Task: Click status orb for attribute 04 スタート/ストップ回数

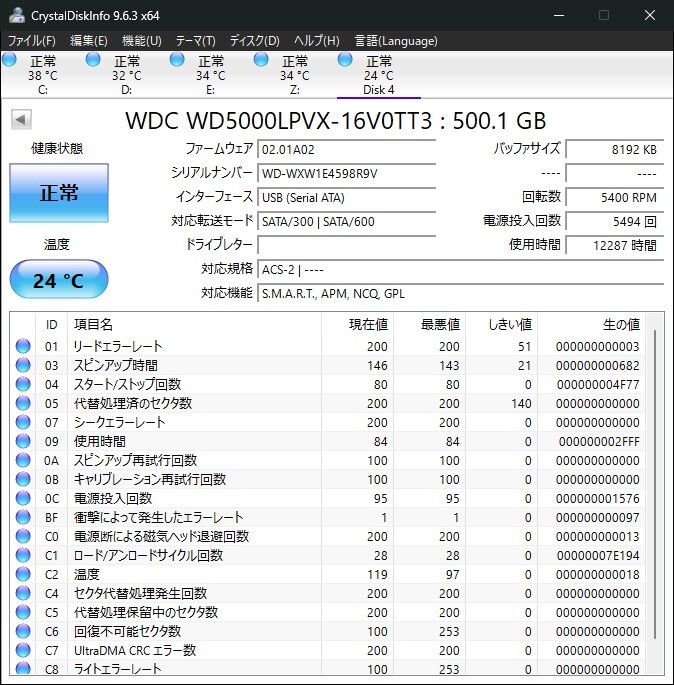Action: coord(23,384)
